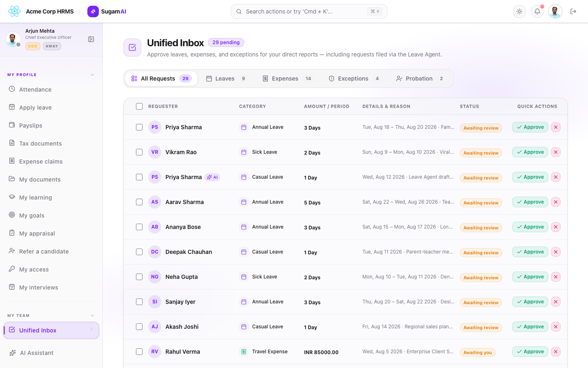Tick checkbox for Aarav Sharma
This screenshot has height=368, width=588.
[x=139, y=202]
